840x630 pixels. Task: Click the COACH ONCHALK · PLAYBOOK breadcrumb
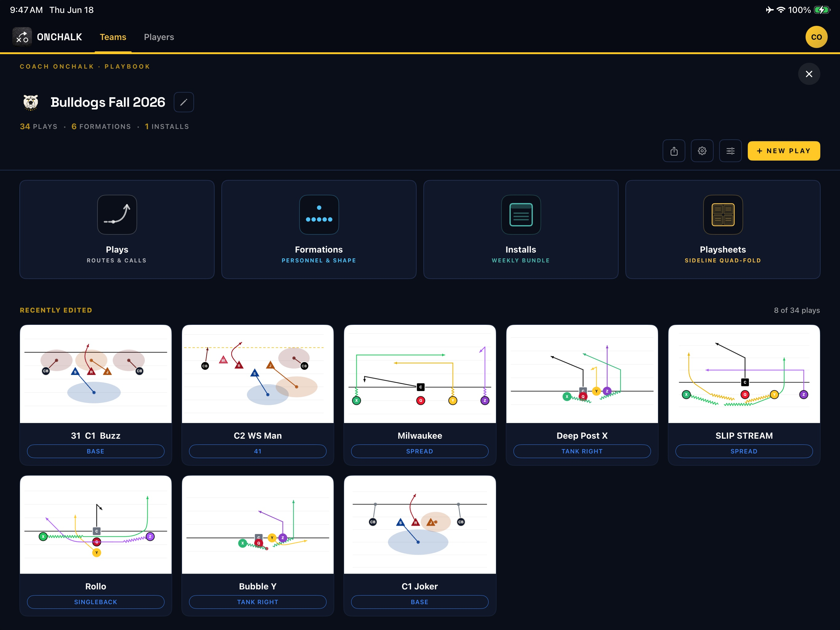click(x=85, y=66)
